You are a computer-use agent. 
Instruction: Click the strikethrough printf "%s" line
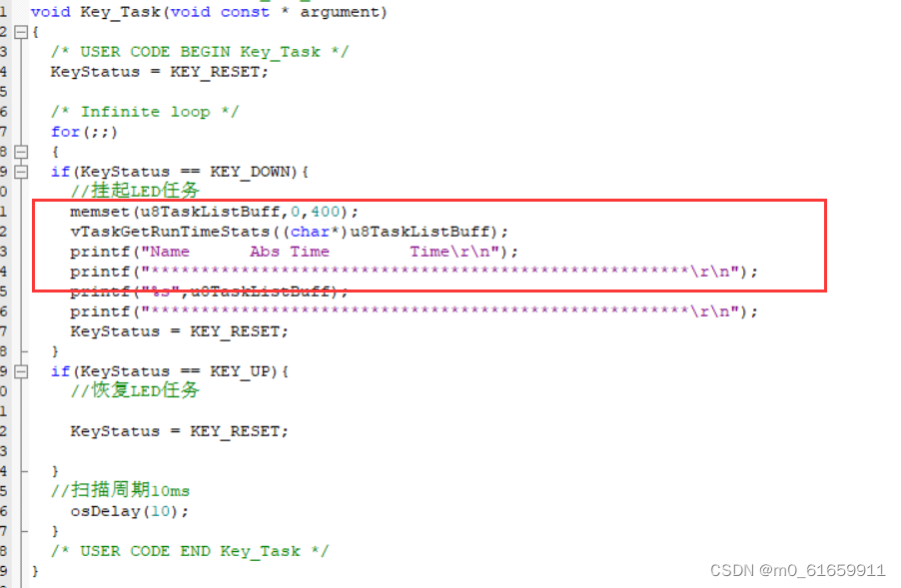pos(209,293)
